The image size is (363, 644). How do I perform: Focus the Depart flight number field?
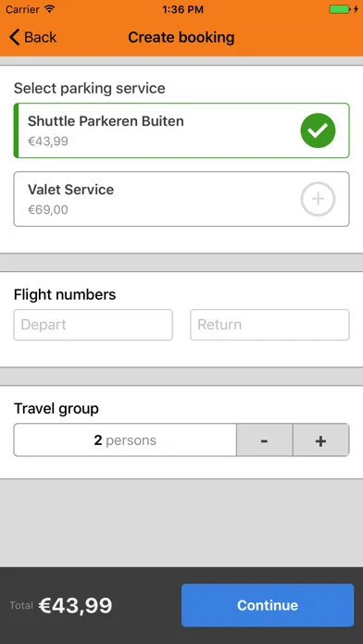pyautogui.click(x=93, y=325)
